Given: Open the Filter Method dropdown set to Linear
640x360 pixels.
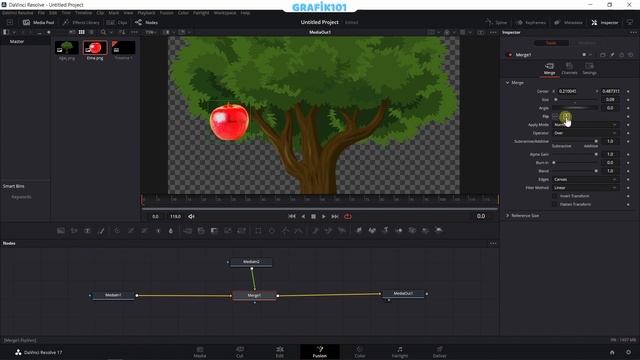Looking at the screenshot, I should point(585,188).
